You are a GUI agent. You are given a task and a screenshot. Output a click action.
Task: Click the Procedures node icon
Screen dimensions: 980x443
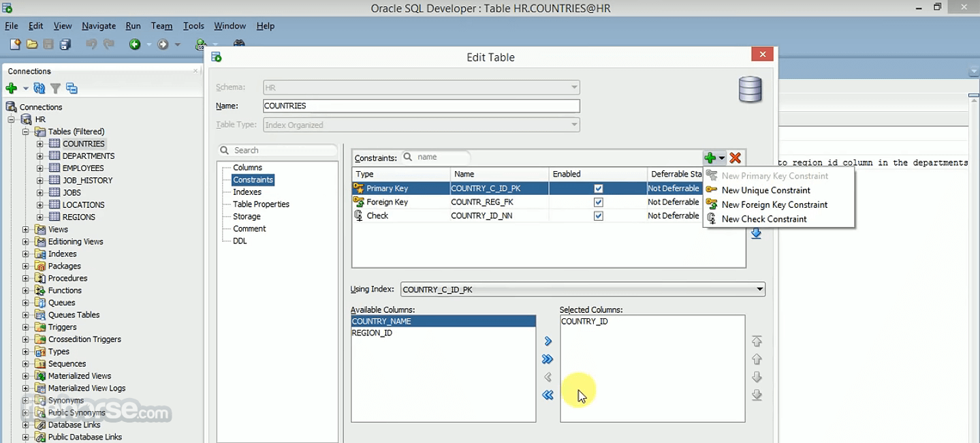pos(40,278)
